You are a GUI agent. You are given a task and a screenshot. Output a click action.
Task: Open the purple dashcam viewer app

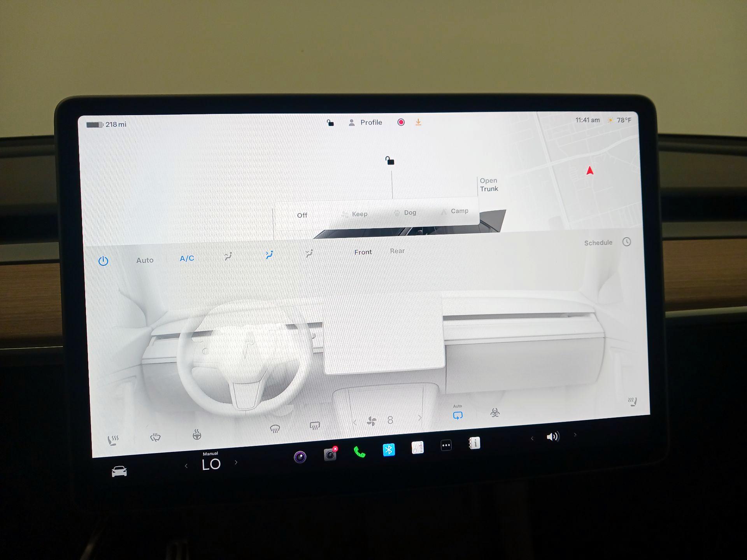(300, 457)
